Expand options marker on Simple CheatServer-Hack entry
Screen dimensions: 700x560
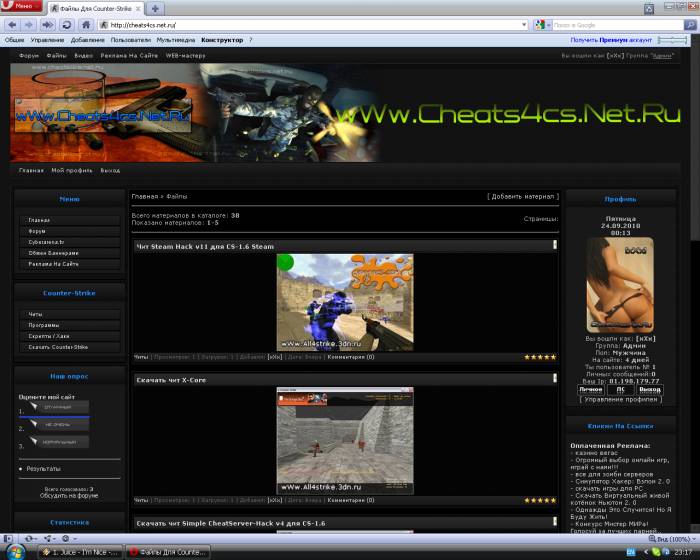click(x=555, y=521)
